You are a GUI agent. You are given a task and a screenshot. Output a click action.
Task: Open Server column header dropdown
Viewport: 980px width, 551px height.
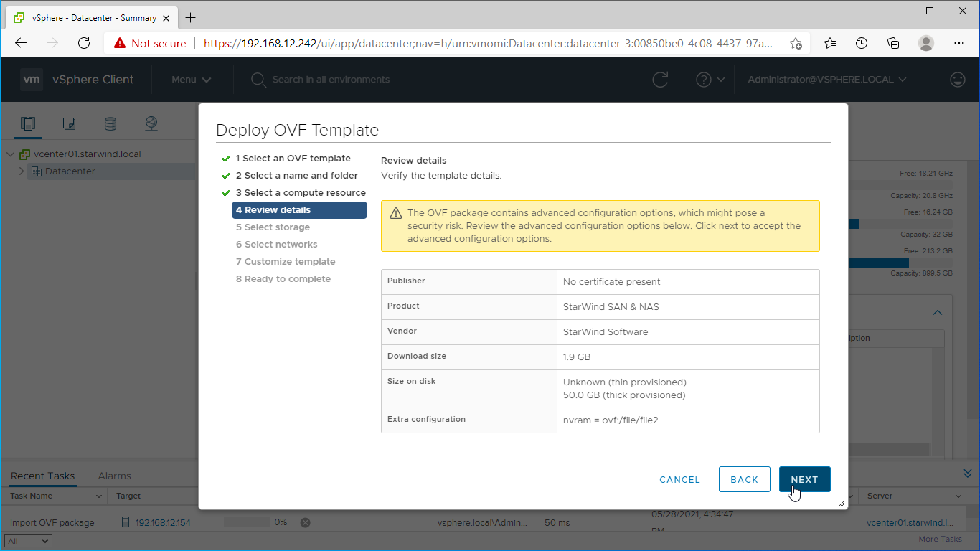pyautogui.click(x=958, y=496)
